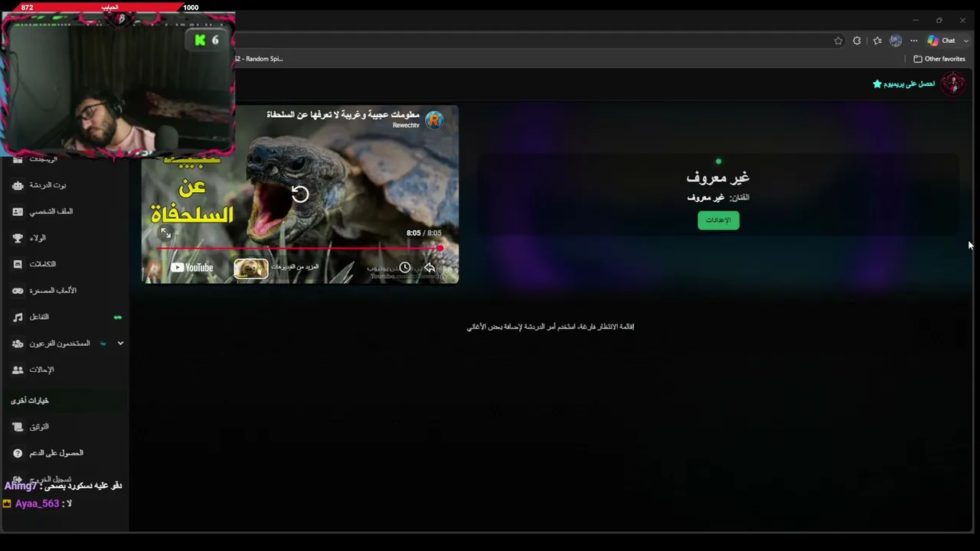The height and width of the screenshot is (551, 980).
Task: Click the empty queue message text
Action: (x=550, y=327)
